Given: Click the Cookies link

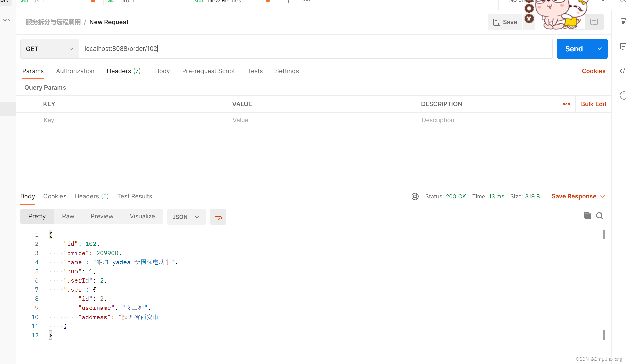Looking at the screenshot, I should (x=593, y=71).
